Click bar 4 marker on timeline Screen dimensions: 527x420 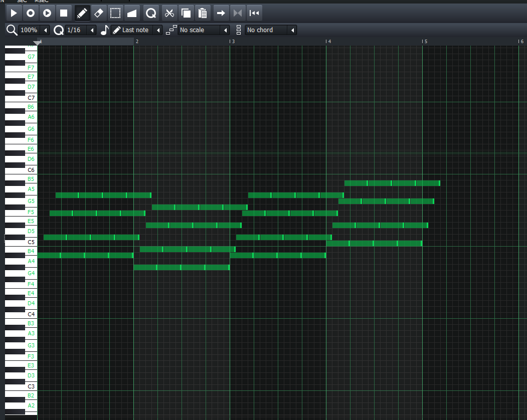tap(329, 41)
